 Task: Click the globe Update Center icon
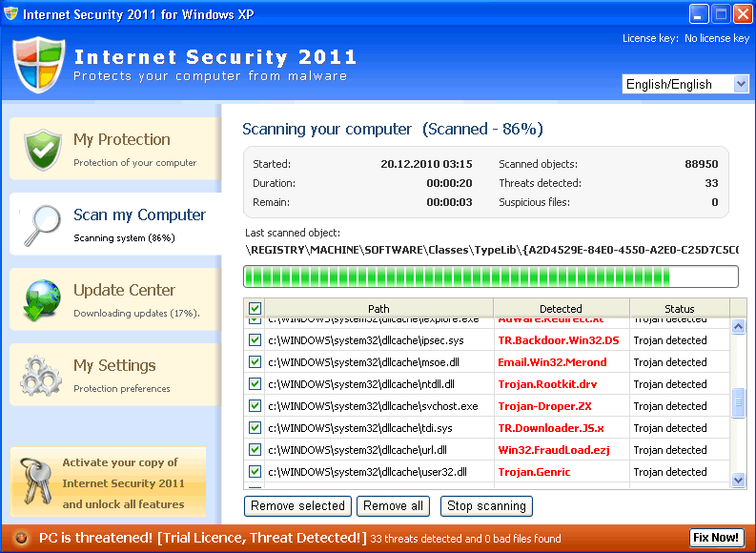(42, 299)
